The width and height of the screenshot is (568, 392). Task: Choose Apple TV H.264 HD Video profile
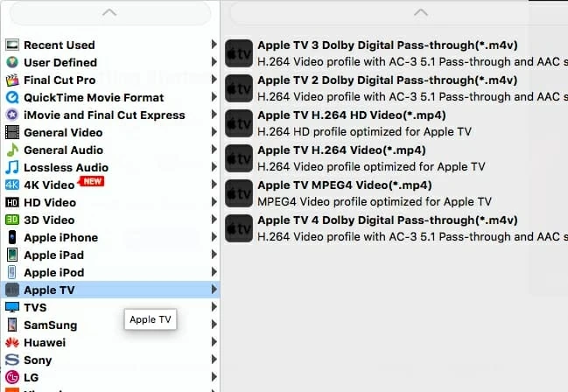(x=351, y=115)
